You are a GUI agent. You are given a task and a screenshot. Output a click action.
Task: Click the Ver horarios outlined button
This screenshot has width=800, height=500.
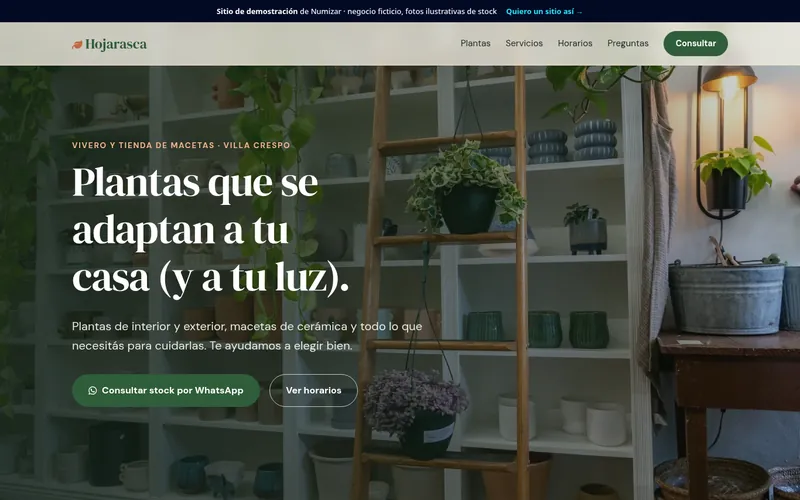[x=313, y=390]
